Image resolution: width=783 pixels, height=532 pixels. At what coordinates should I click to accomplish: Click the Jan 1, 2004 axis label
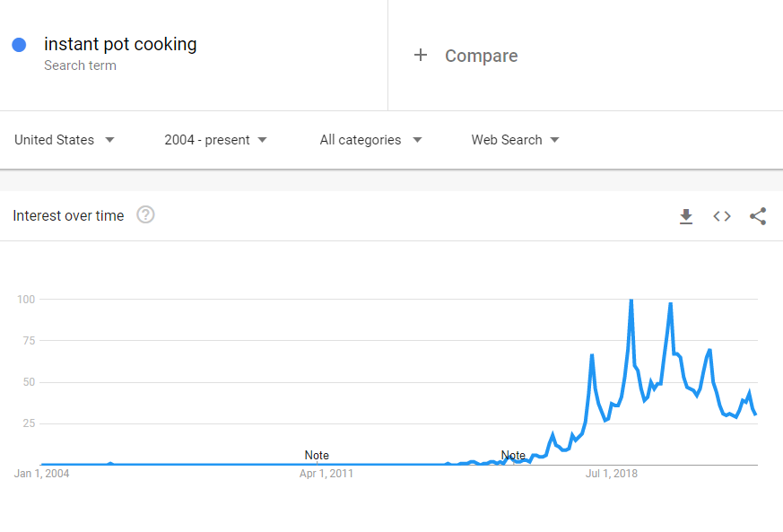41,474
